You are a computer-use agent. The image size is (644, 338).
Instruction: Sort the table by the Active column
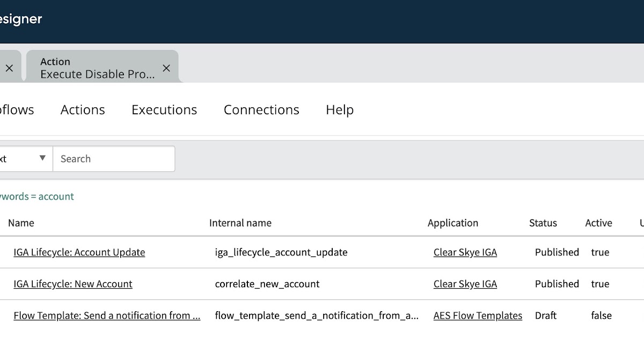coord(598,223)
